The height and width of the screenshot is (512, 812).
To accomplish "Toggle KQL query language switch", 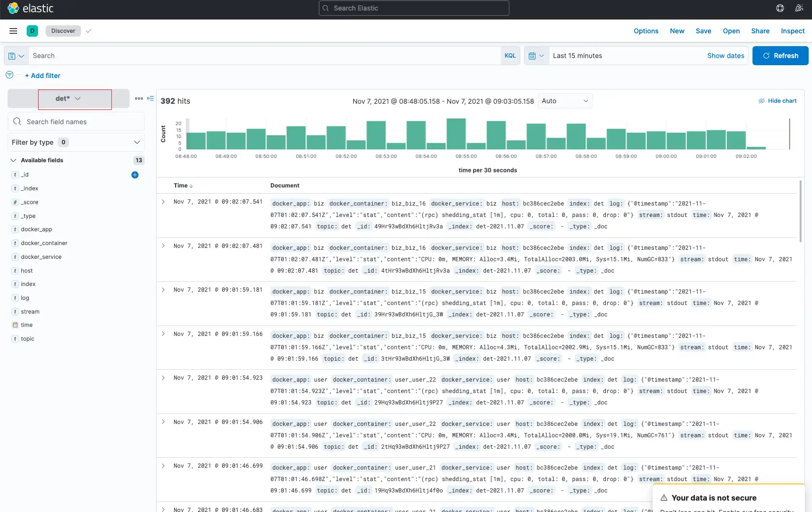I will point(510,56).
